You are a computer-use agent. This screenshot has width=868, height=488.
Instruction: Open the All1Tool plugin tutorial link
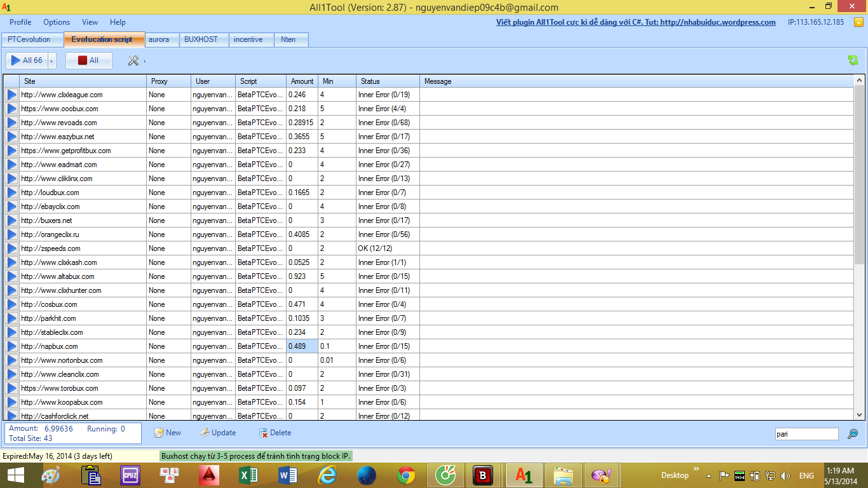(x=635, y=22)
